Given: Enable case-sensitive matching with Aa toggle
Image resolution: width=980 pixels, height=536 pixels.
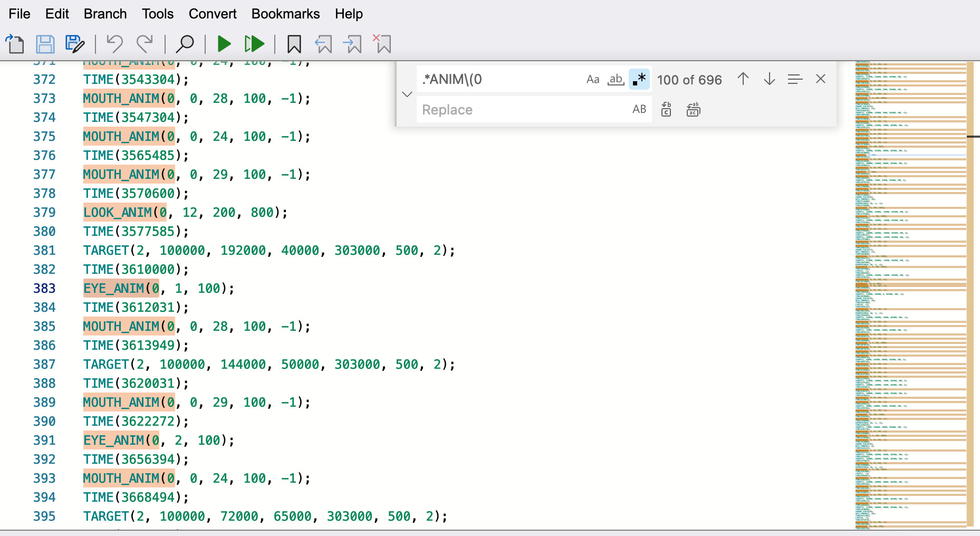Looking at the screenshot, I should pyautogui.click(x=593, y=79).
